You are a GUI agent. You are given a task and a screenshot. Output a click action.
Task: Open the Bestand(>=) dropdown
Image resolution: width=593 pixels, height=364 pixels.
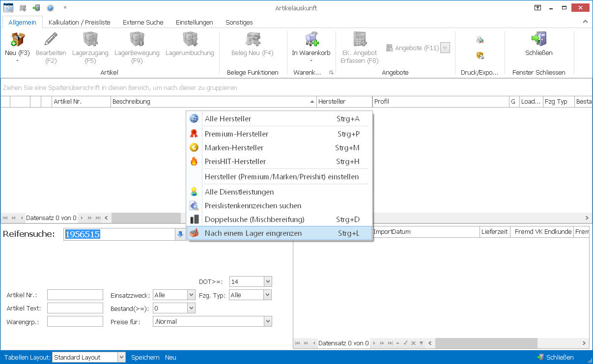point(191,308)
